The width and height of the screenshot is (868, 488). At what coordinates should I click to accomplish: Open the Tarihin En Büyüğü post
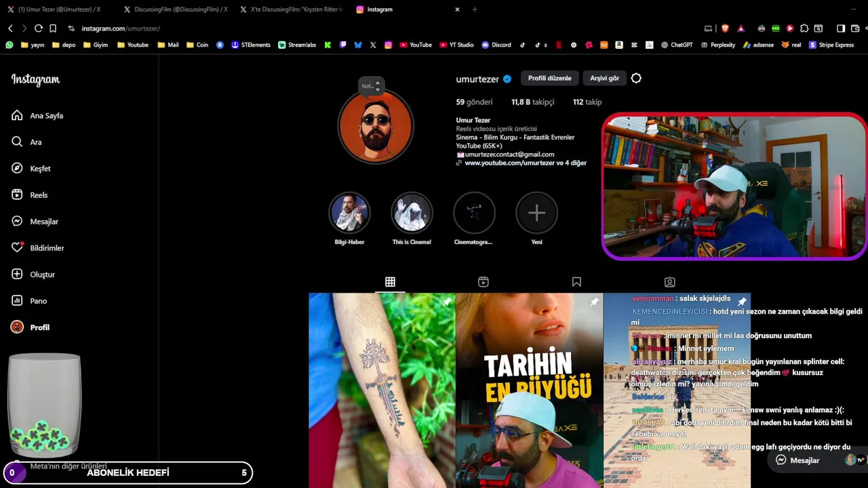pos(530,390)
